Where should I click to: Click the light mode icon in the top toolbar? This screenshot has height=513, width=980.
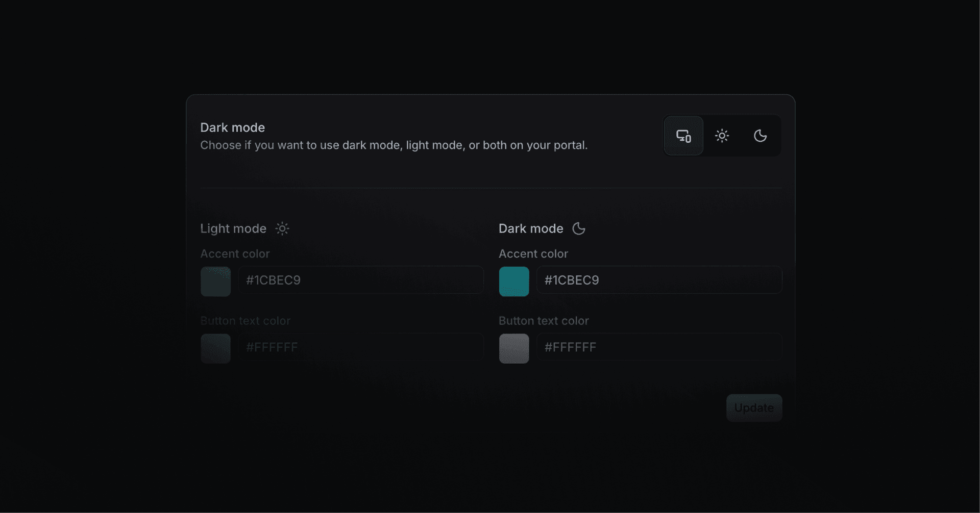coord(722,136)
